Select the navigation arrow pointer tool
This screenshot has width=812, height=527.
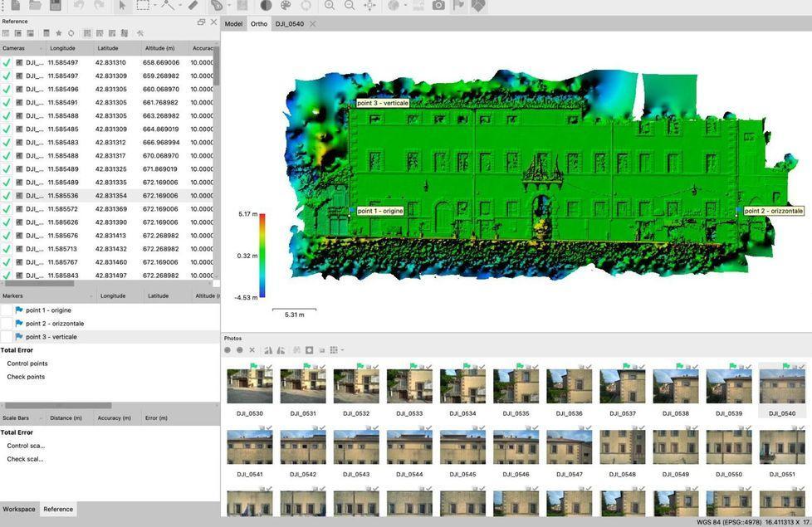(122, 5)
